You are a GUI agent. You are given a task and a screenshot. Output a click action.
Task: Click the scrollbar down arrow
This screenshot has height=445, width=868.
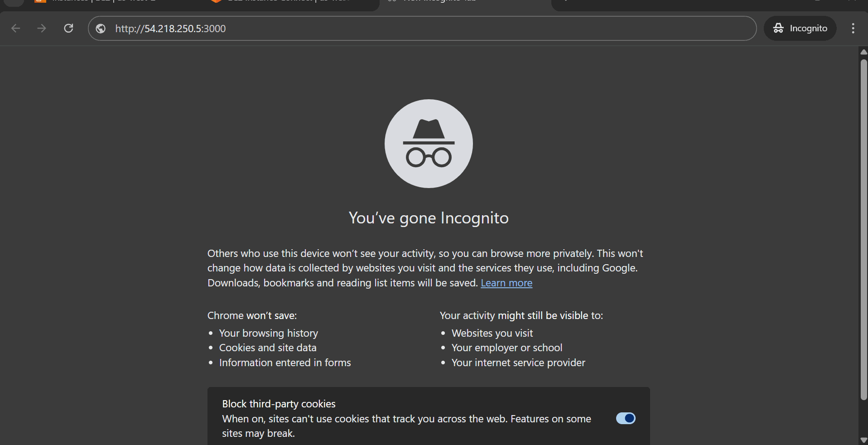tap(863, 440)
